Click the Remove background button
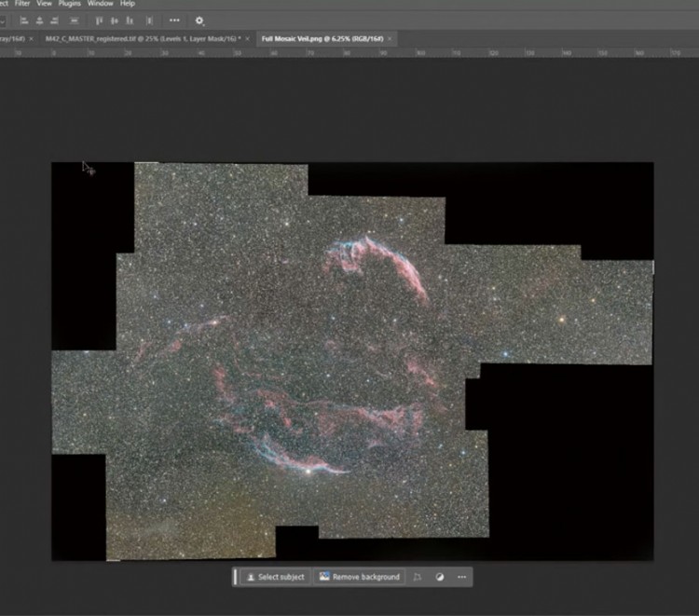699x616 pixels. tap(360, 577)
